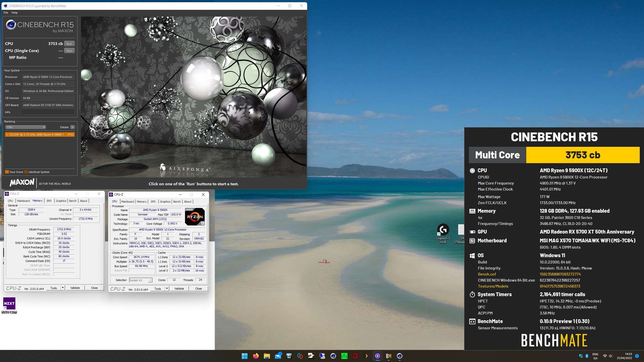Open the NZXT CAM desktop shortcut

point(9,306)
